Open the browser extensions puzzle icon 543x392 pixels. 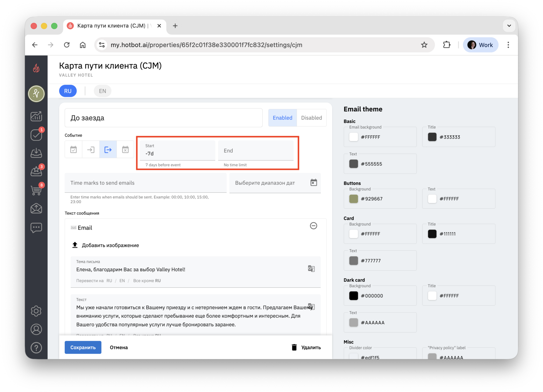[x=447, y=45]
